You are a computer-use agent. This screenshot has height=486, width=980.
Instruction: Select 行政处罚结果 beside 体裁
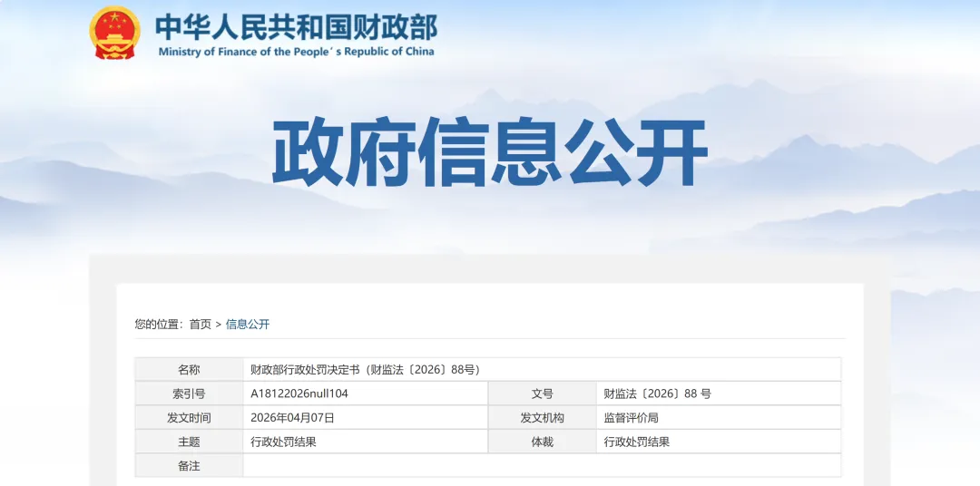coord(637,442)
